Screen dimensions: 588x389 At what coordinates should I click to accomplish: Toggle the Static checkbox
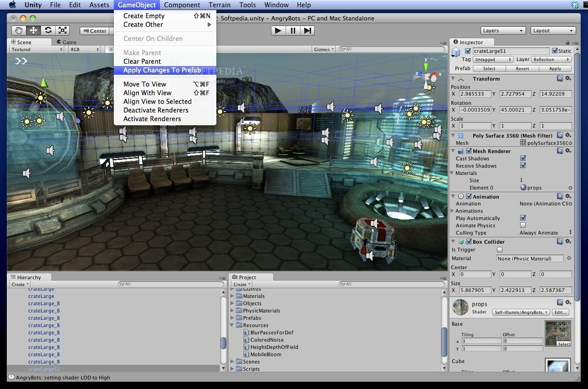554,51
